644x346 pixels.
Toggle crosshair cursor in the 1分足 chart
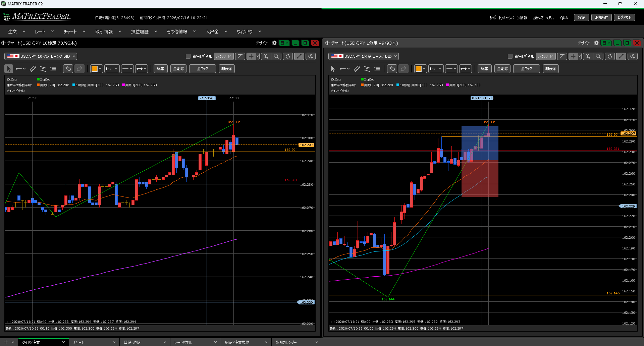[573, 56]
